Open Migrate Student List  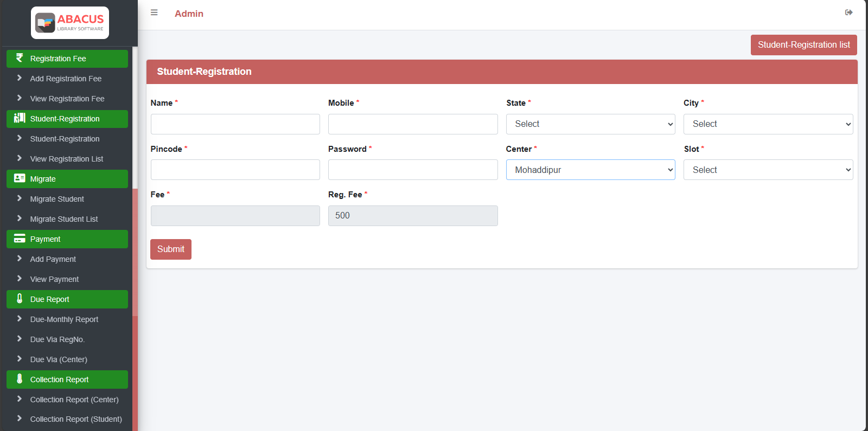pyautogui.click(x=64, y=219)
